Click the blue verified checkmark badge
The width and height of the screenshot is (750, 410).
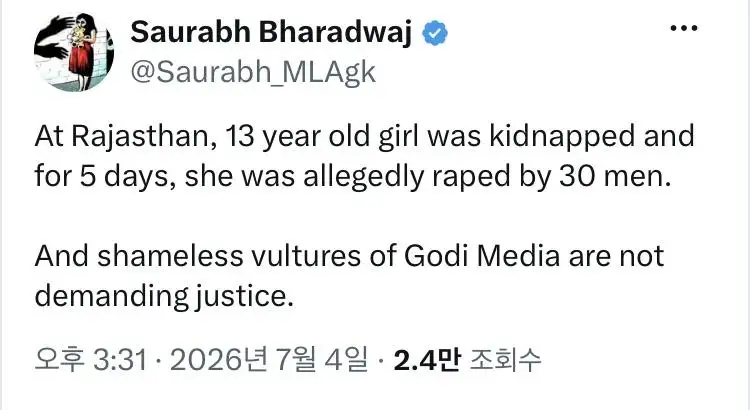(x=435, y=33)
